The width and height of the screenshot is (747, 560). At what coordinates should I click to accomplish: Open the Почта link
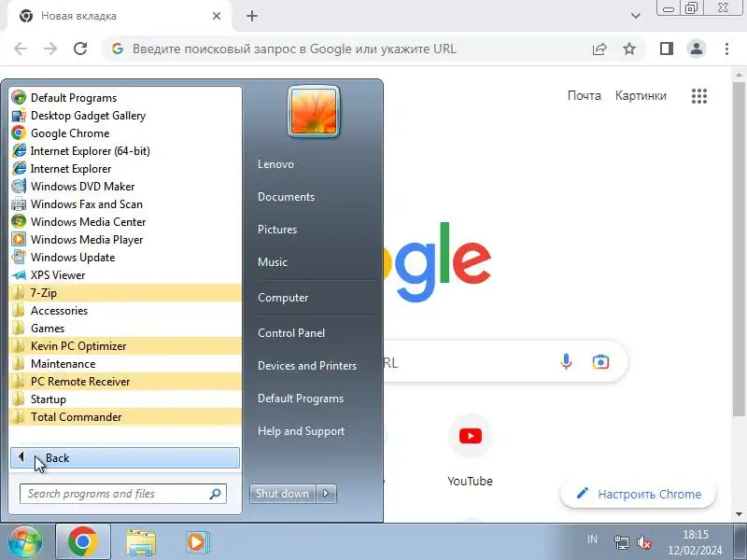click(585, 96)
